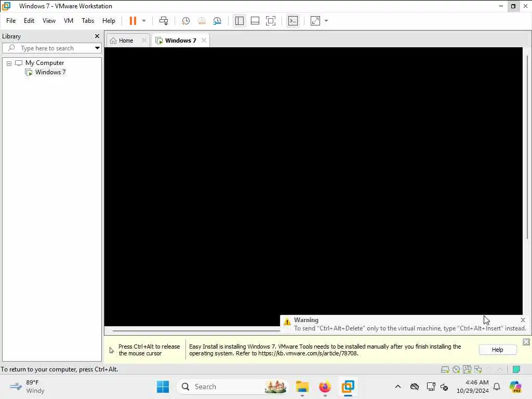Send Ctrl+Alt+Del to the virtual machine
This screenshot has height=399, width=532.
[164, 21]
